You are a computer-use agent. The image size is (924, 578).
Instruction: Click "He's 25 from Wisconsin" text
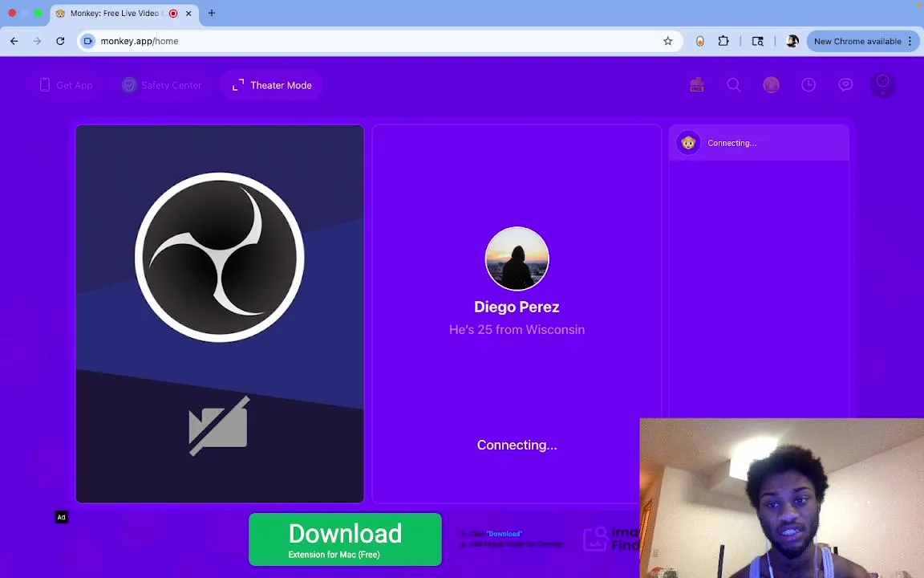click(x=517, y=330)
